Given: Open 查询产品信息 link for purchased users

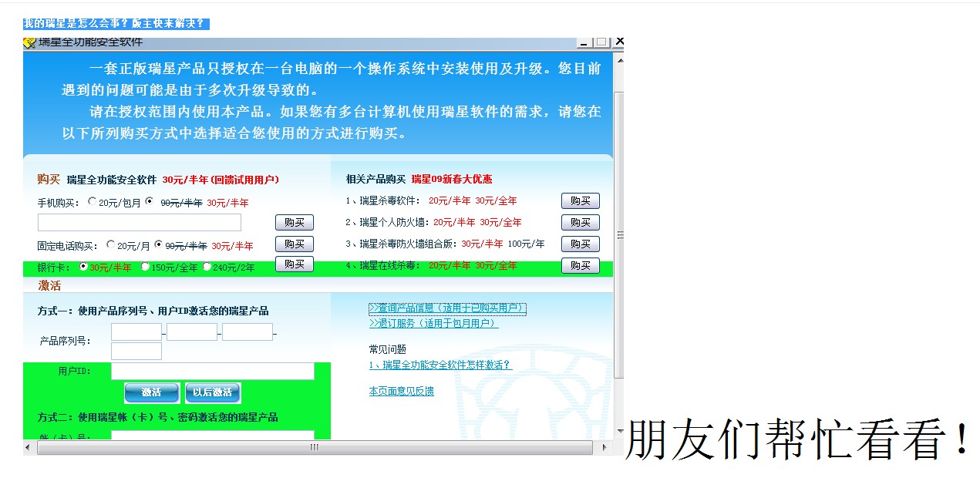Looking at the screenshot, I should [447, 308].
